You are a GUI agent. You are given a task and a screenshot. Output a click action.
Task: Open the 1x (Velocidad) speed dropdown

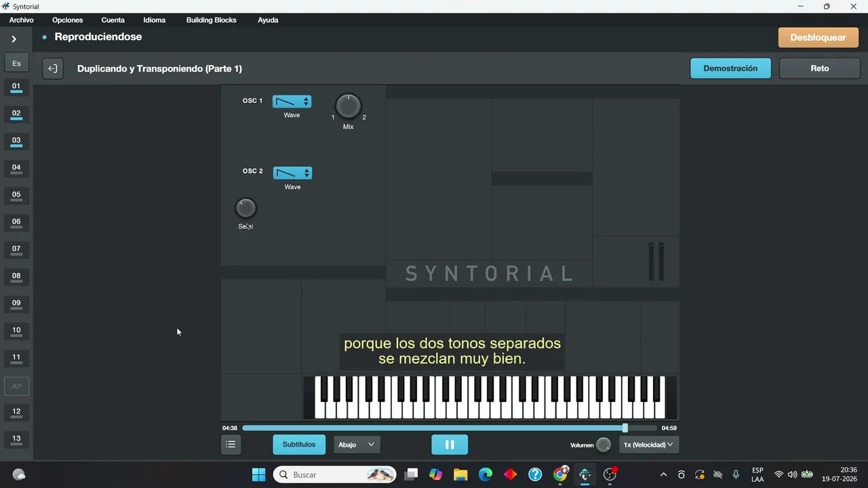point(648,445)
